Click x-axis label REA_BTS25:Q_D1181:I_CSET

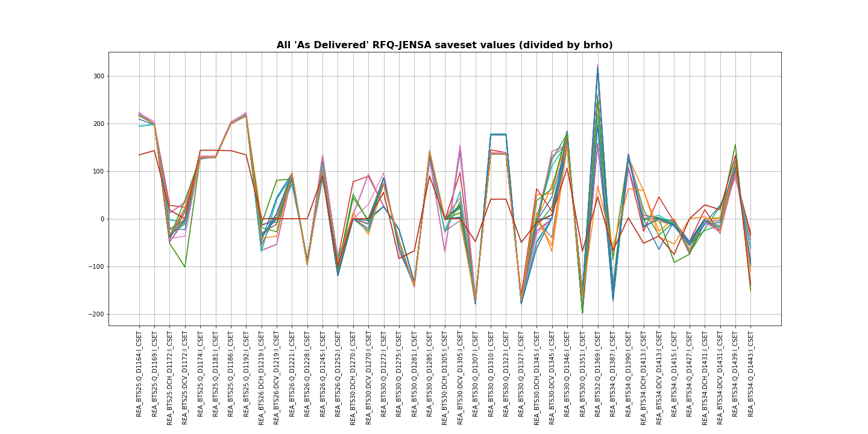216,374
